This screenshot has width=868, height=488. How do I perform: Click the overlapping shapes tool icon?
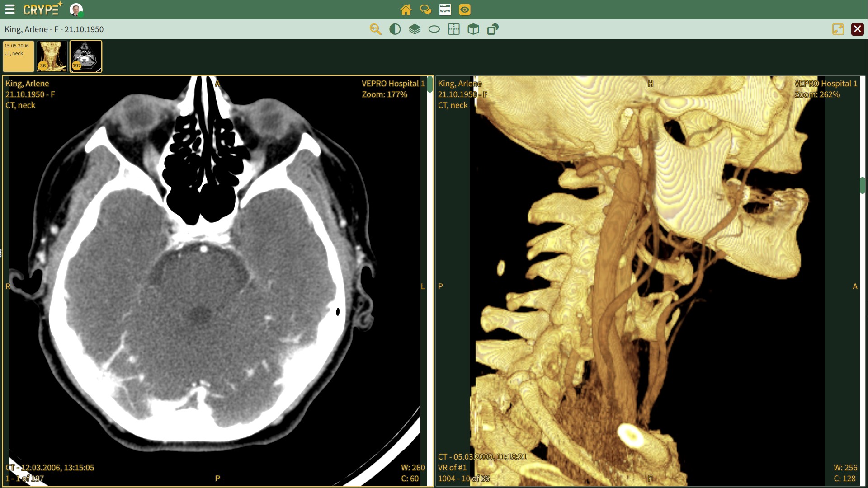click(x=493, y=29)
